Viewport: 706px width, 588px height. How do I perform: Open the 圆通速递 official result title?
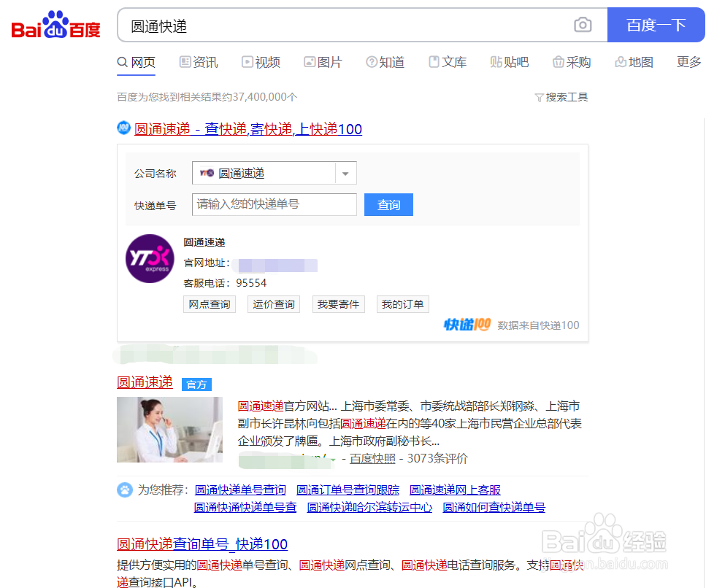145,382
